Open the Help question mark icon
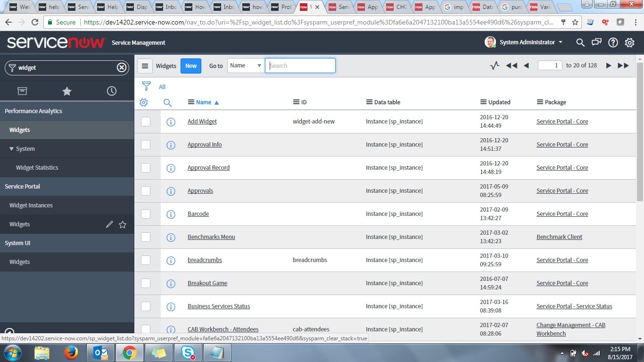The width and height of the screenshot is (644, 362). click(613, 42)
